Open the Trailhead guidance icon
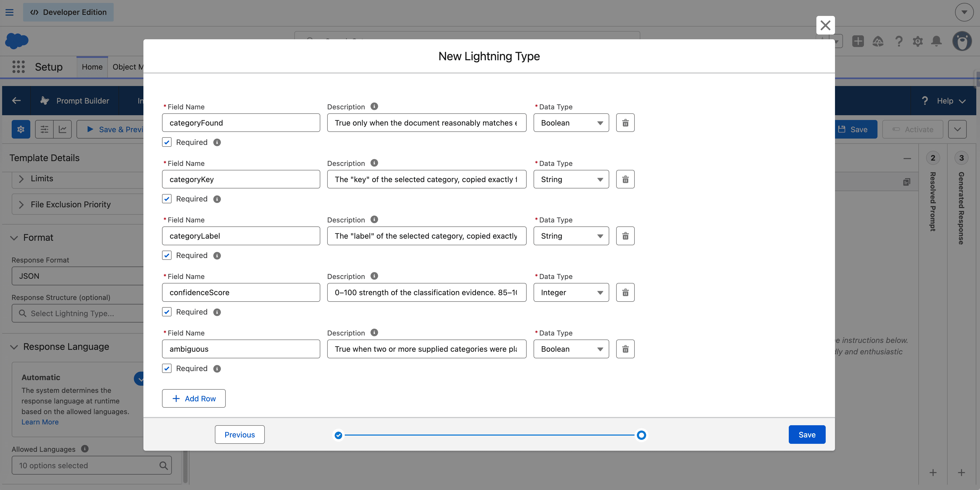Image resolution: width=980 pixels, height=490 pixels. 878,41
